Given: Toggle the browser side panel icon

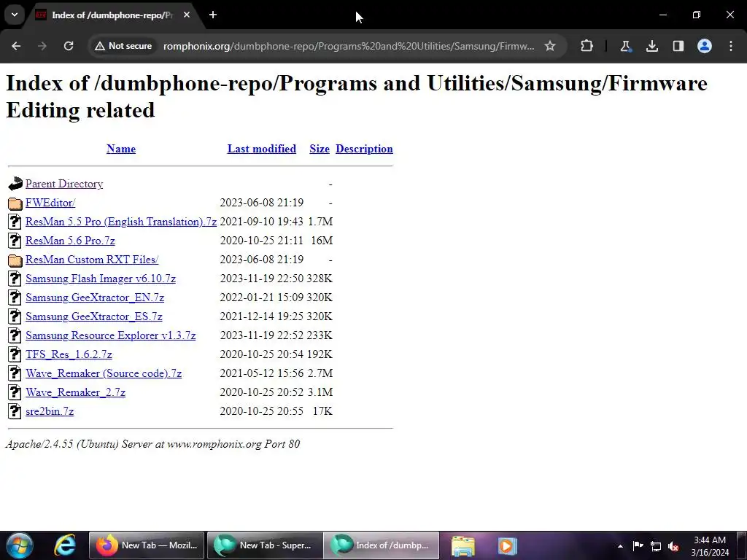Looking at the screenshot, I should tap(678, 46).
